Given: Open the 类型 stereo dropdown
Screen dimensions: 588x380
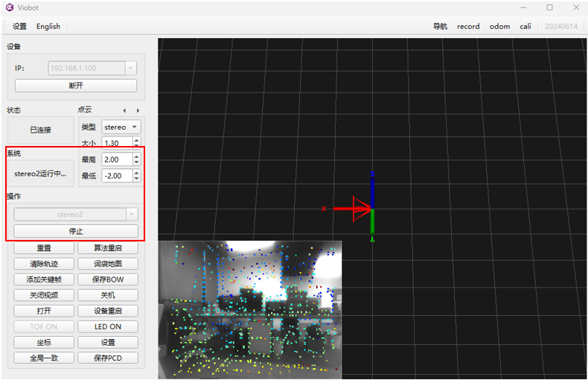Looking at the screenshot, I should 121,127.
